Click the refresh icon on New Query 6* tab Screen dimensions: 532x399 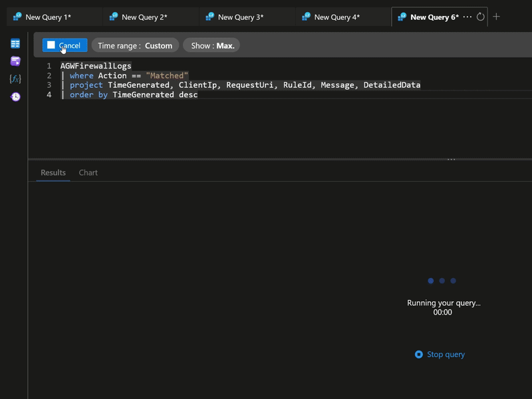pos(480,17)
